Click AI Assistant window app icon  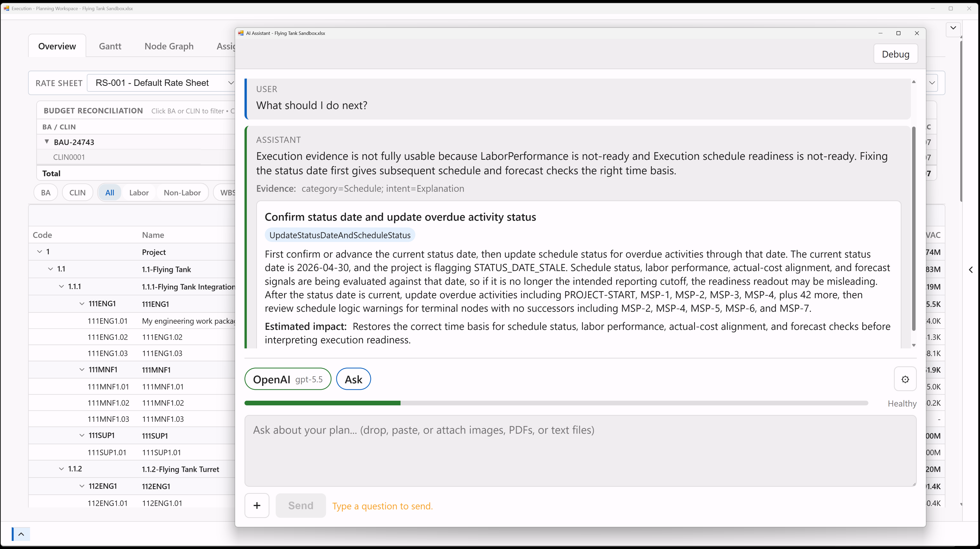241,33
